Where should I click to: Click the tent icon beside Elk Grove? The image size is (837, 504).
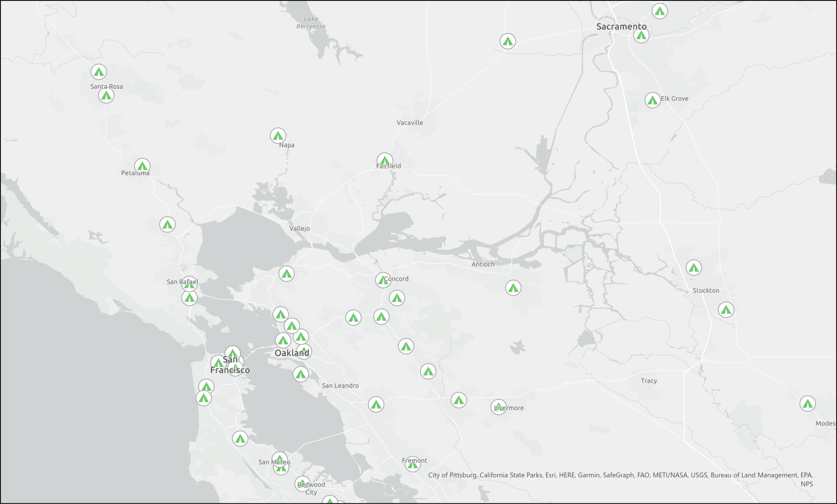tap(652, 100)
